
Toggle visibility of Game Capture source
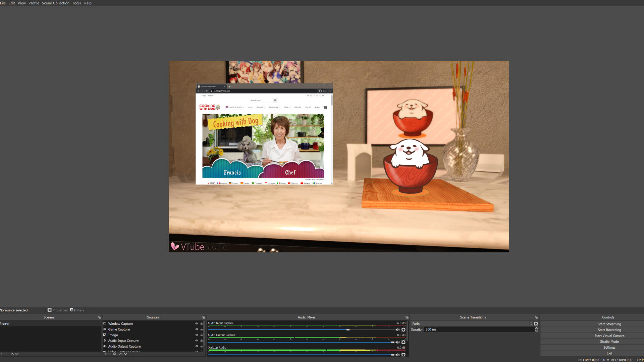197,329
